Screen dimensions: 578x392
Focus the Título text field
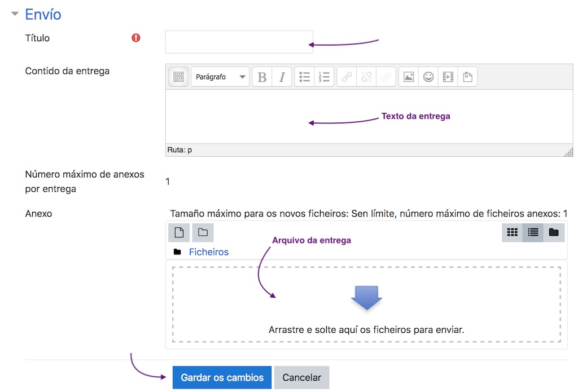(239, 42)
